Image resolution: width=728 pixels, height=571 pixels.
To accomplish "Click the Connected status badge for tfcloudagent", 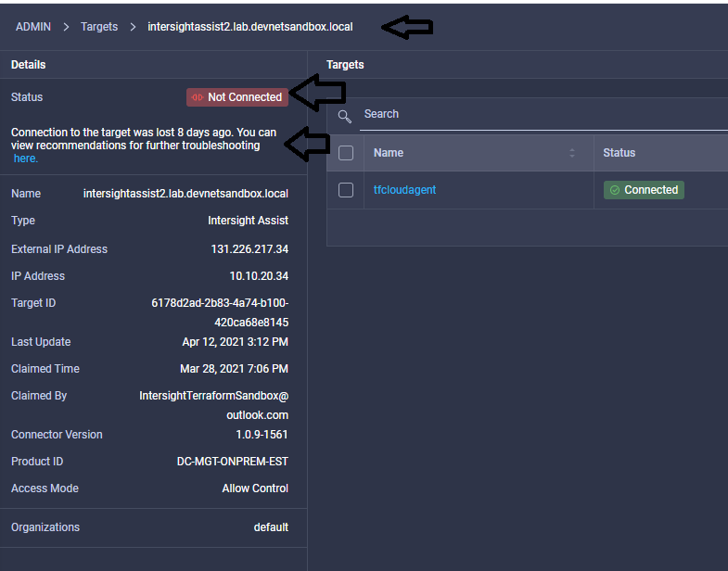I will click(x=644, y=190).
